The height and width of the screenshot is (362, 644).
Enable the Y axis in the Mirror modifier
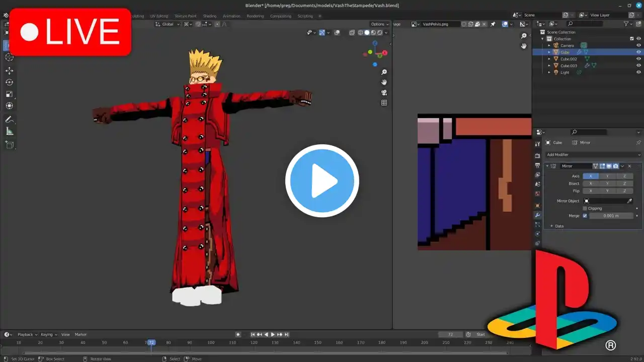[x=607, y=176]
